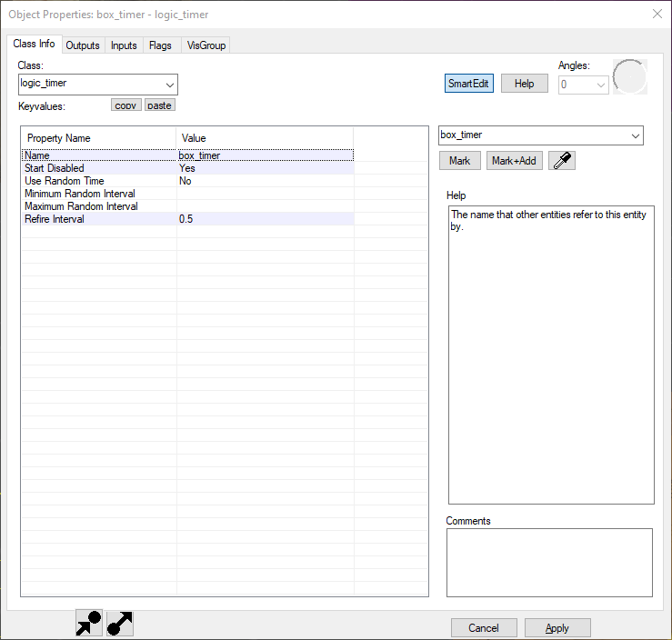This screenshot has height=640, width=672.
Task: Open the Flags tab
Action: [160, 45]
